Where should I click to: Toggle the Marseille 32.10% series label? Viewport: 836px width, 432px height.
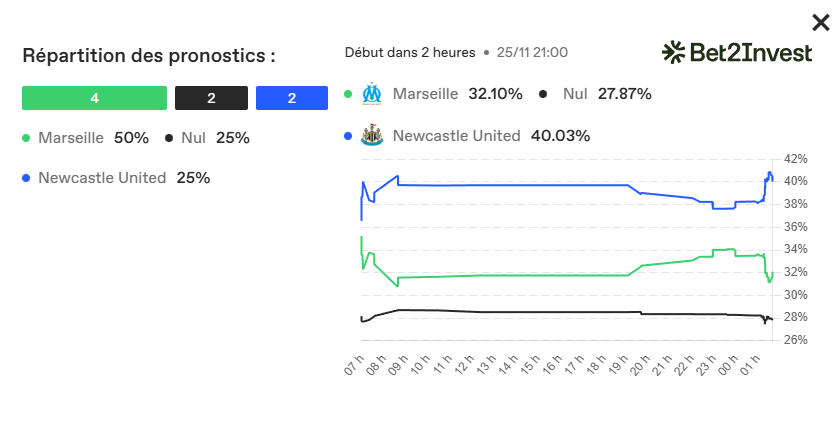click(457, 94)
